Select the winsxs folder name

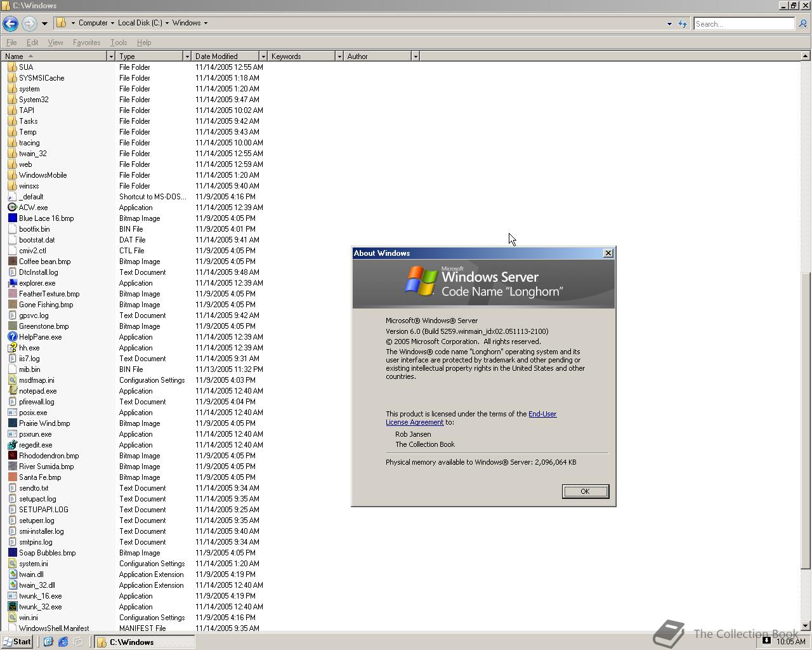tap(29, 186)
